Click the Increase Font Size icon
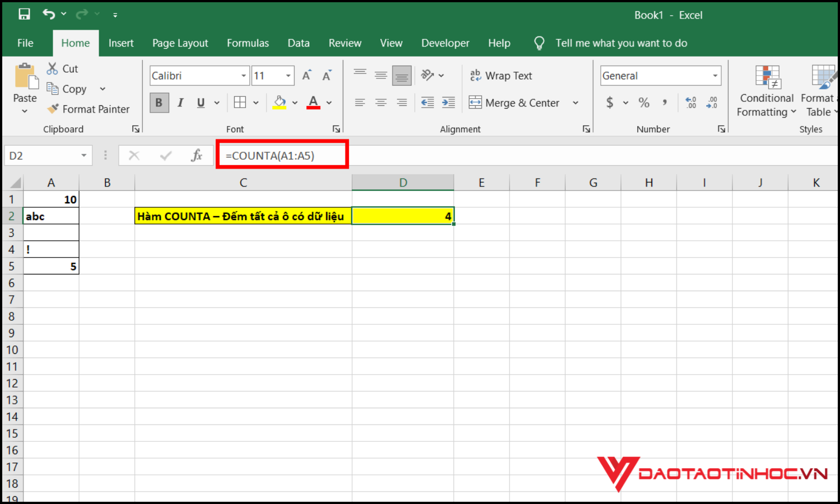The width and height of the screenshot is (840, 504). (306, 76)
